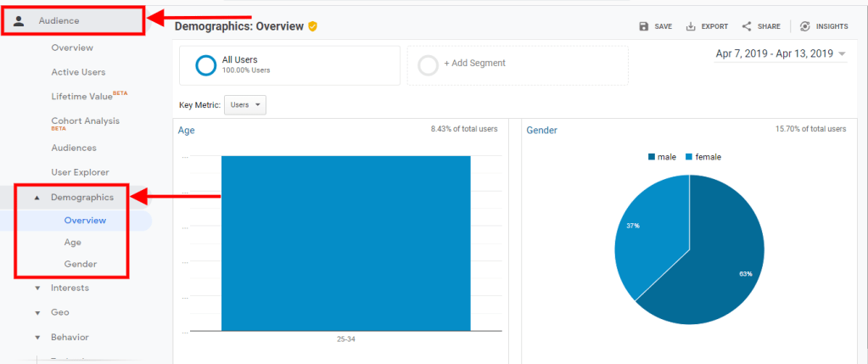
Task: Select Gender under Demographics
Action: [x=81, y=264]
